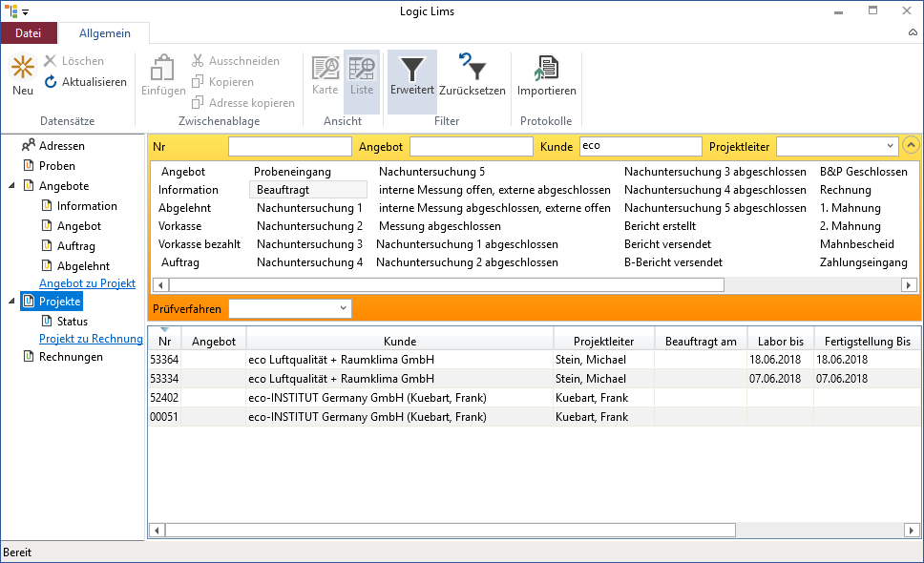Screen dimensions: 924x563
Task: Open Rechnungen in the navigation tree
Action: tap(71, 357)
